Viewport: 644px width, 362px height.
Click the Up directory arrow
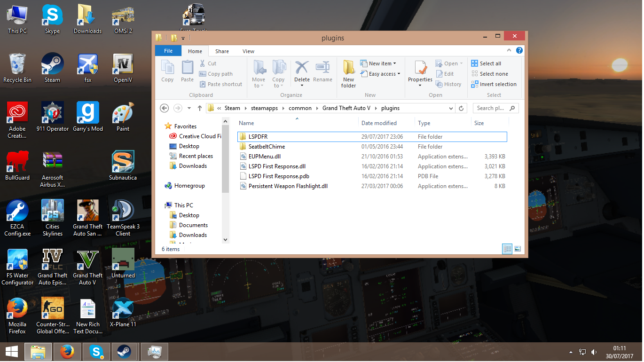pyautogui.click(x=200, y=108)
